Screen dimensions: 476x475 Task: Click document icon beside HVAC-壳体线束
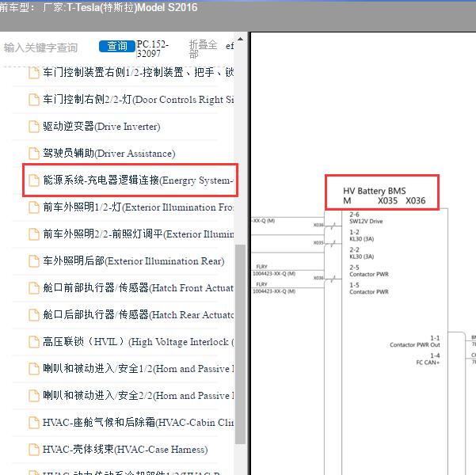pyautogui.click(x=34, y=450)
